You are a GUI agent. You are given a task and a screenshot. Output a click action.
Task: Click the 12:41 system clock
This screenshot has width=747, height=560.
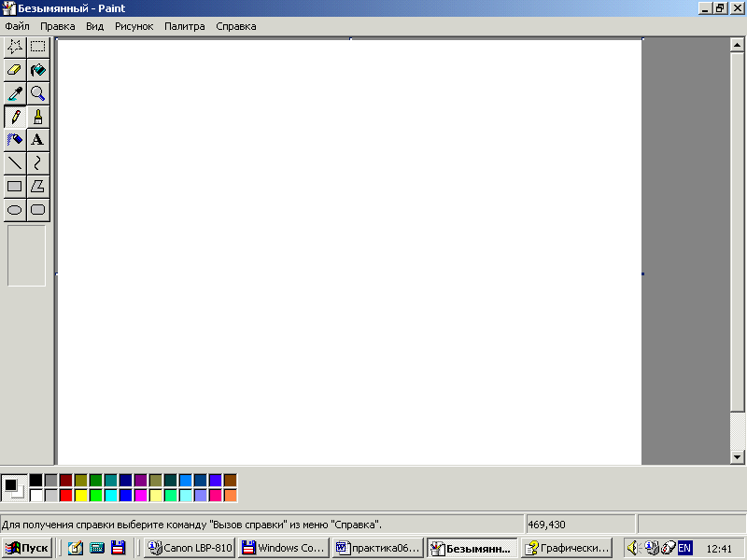pos(719,549)
